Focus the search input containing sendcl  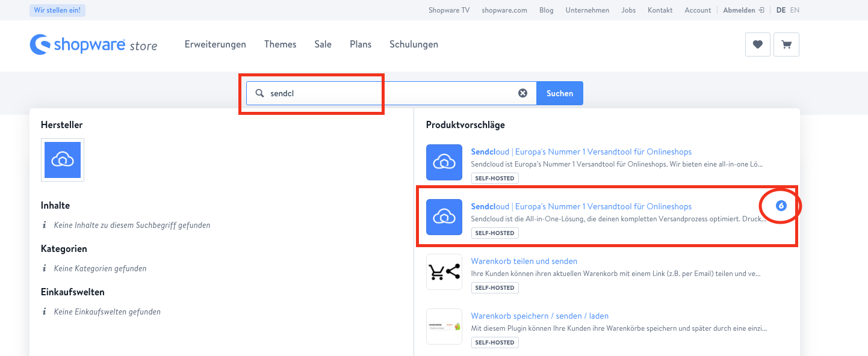[391, 93]
